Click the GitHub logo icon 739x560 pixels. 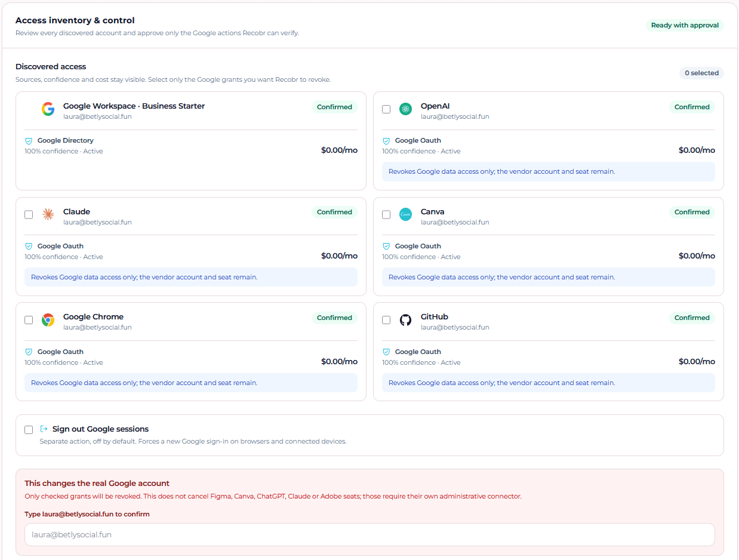[405, 320]
